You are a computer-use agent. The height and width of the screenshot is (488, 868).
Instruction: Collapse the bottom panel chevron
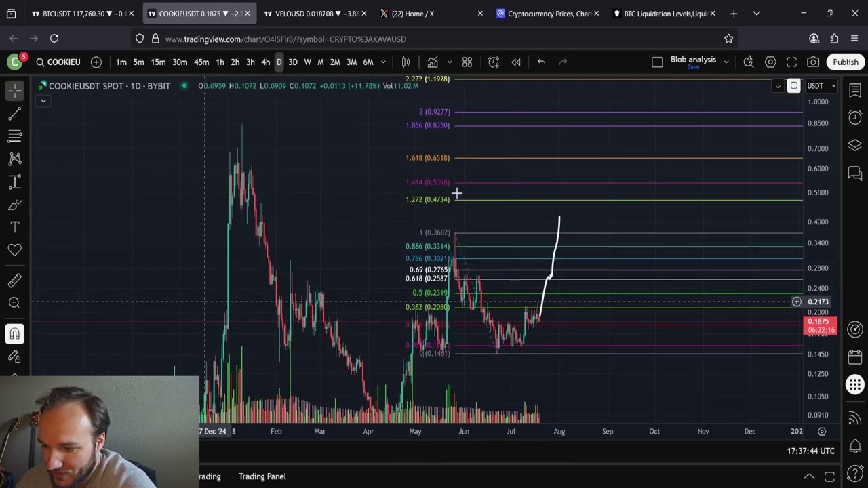(x=809, y=476)
